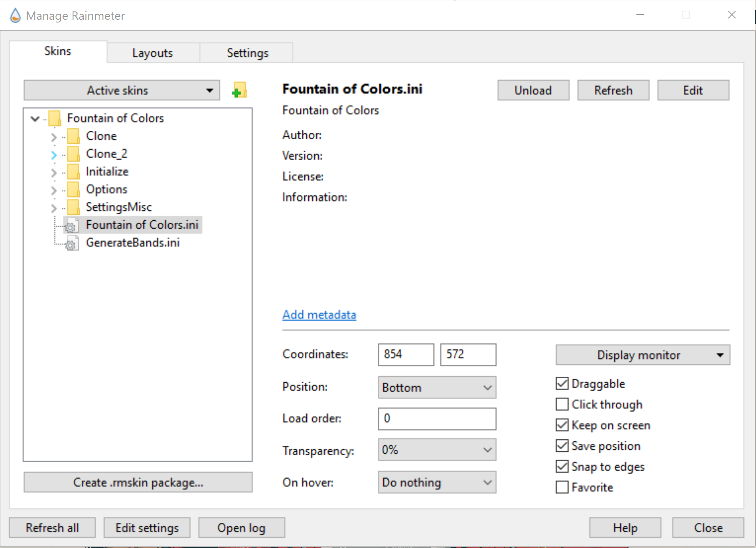Click the Fountain of Colors.ini file icon
This screenshot has width=756, height=548.
pos(71,225)
